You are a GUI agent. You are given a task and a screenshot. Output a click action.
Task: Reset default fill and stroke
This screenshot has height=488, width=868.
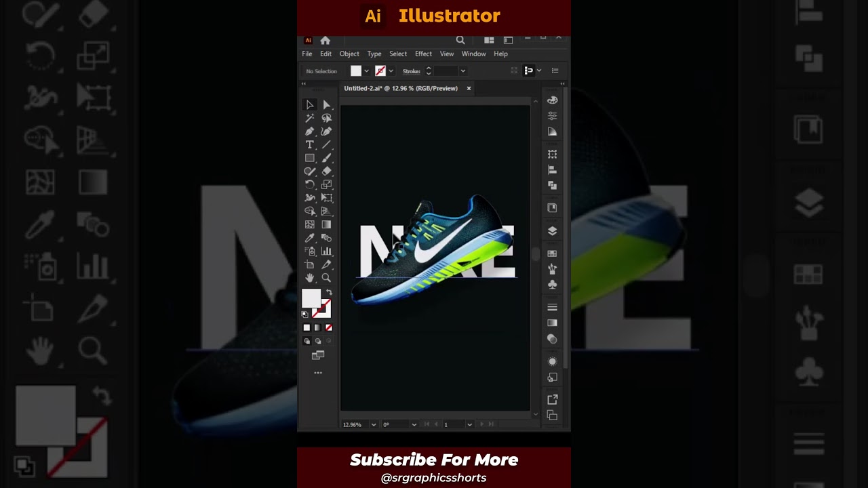(304, 314)
